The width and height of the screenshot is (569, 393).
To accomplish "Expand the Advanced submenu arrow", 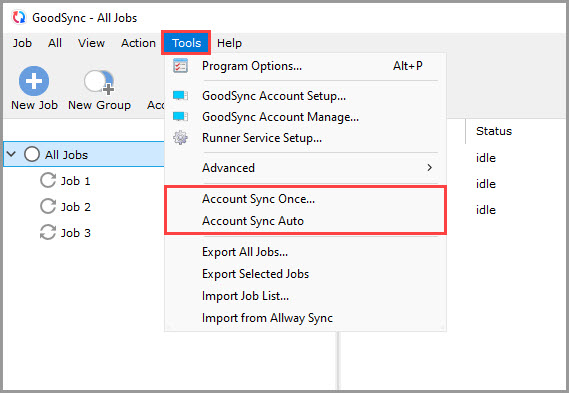I will (x=430, y=168).
